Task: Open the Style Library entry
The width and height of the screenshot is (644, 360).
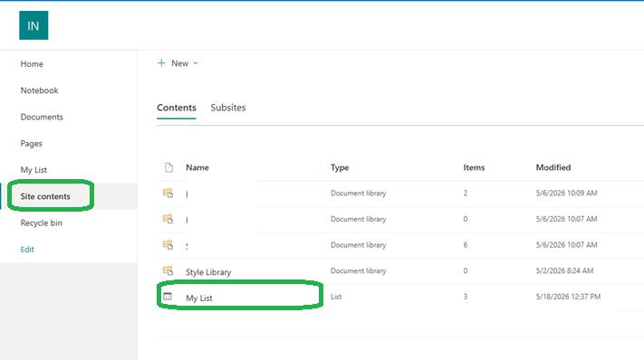Action: tap(208, 272)
